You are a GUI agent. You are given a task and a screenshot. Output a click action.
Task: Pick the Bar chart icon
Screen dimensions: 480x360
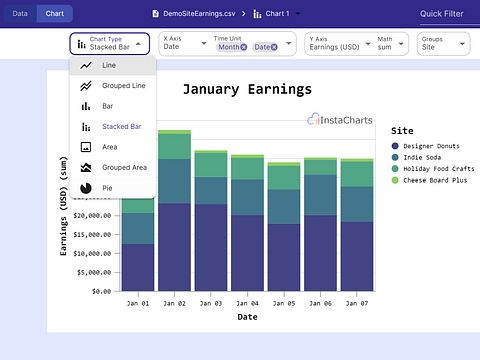tap(86, 106)
